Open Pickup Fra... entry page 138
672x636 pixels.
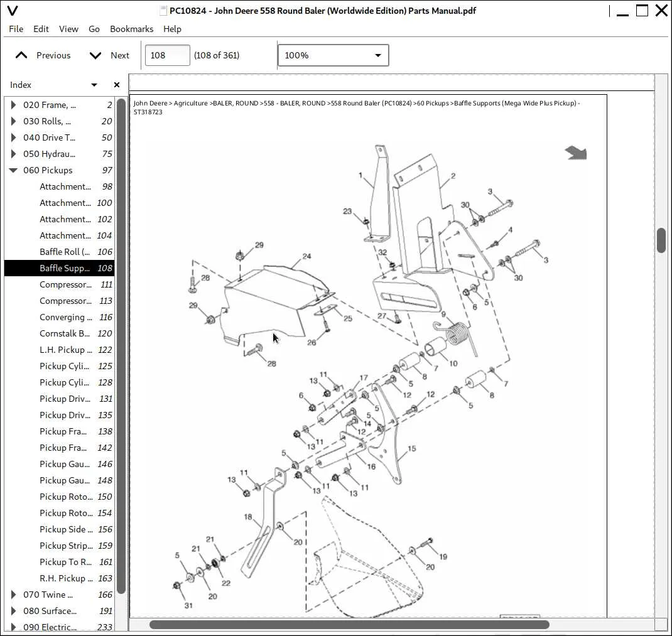tap(59, 431)
